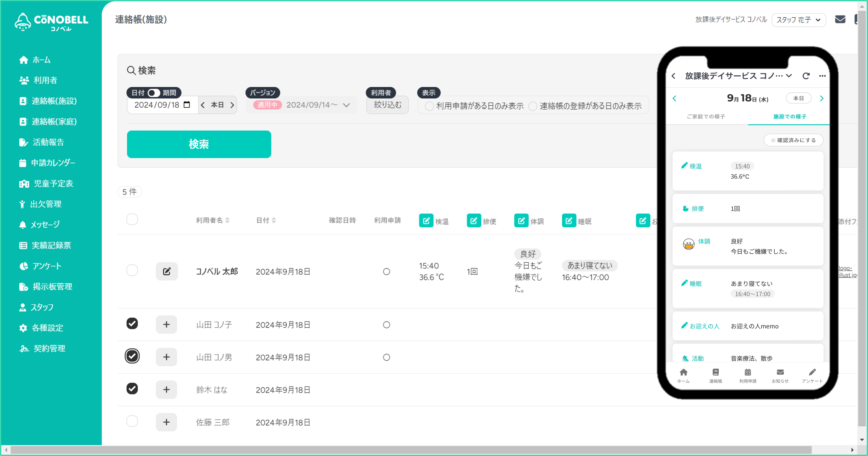Open 各種設定 in the sidebar
This screenshot has width=868, height=456.
point(41,328)
